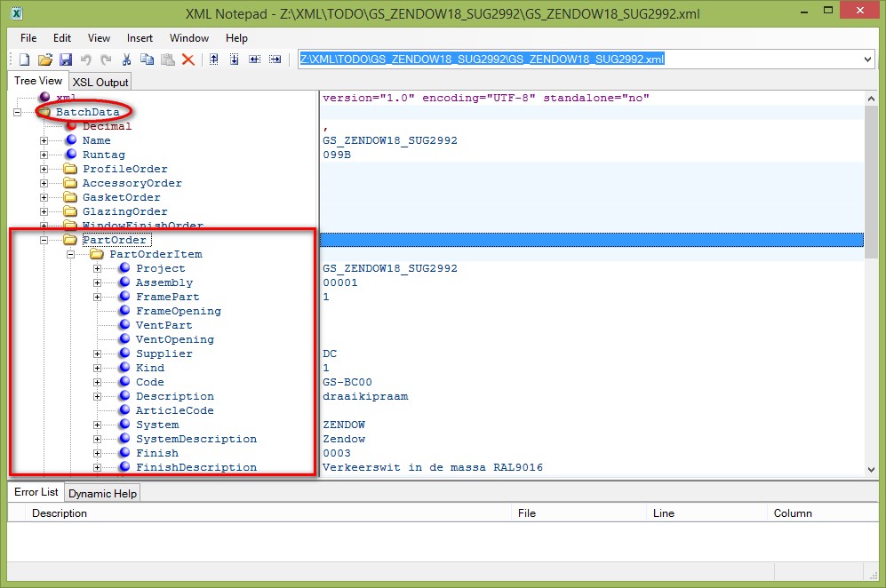The width and height of the screenshot is (886, 588).
Task: Expand the SystemDescription node
Action: pyautogui.click(x=97, y=439)
